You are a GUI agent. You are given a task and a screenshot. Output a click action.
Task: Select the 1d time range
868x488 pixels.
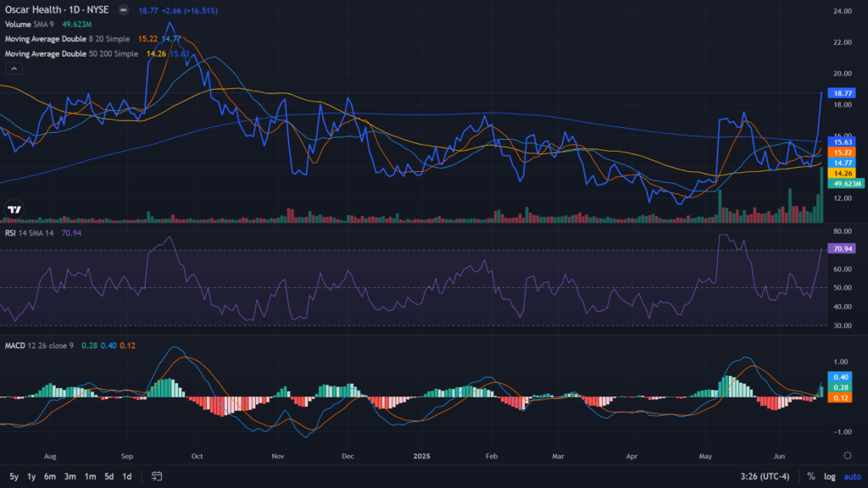[x=127, y=476]
